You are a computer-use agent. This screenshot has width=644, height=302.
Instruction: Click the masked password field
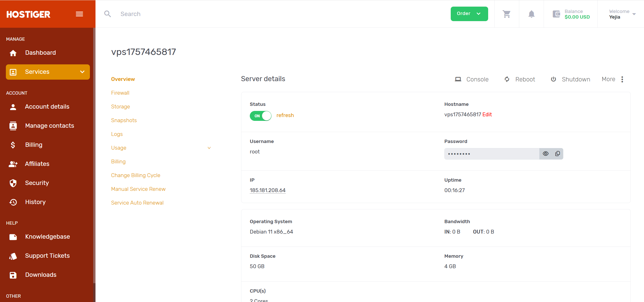tap(492, 154)
